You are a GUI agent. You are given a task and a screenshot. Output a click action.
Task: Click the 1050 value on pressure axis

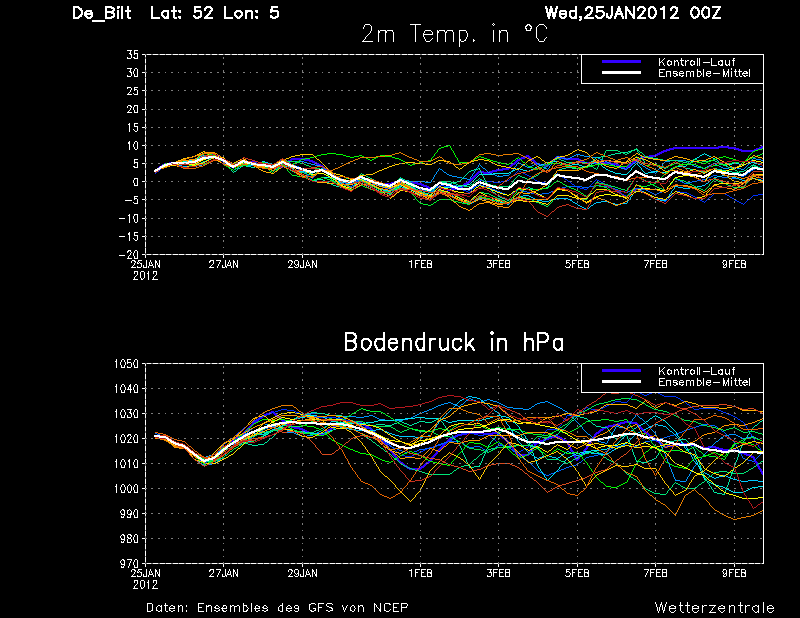tap(126, 364)
